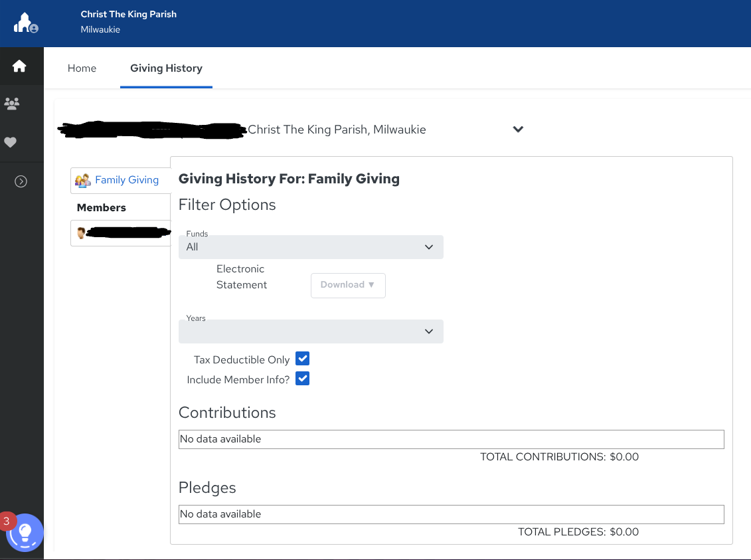751x560 pixels.
Task: Open the lightbulb help widget
Action: pyautogui.click(x=25, y=533)
